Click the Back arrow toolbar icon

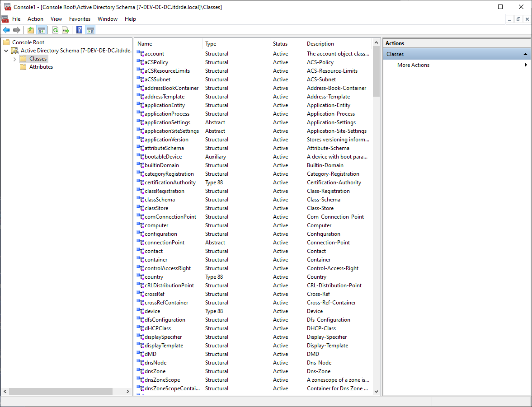coord(6,30)
